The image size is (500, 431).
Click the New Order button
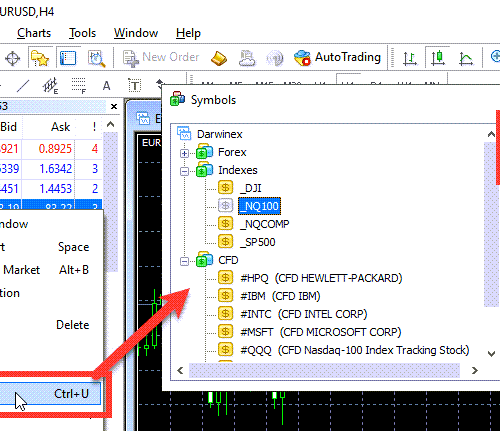pyautogui.click(x=161, y=58)
